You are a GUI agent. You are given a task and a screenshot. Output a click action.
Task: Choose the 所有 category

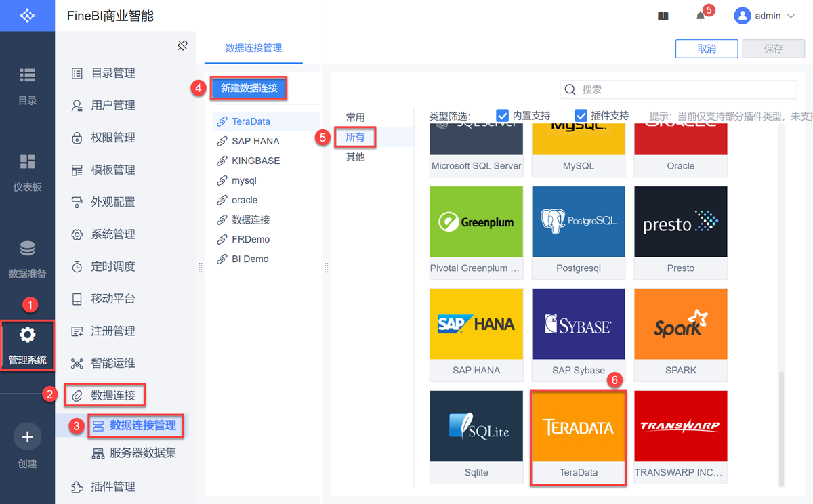pyautogui.click(x=355, y=137)
